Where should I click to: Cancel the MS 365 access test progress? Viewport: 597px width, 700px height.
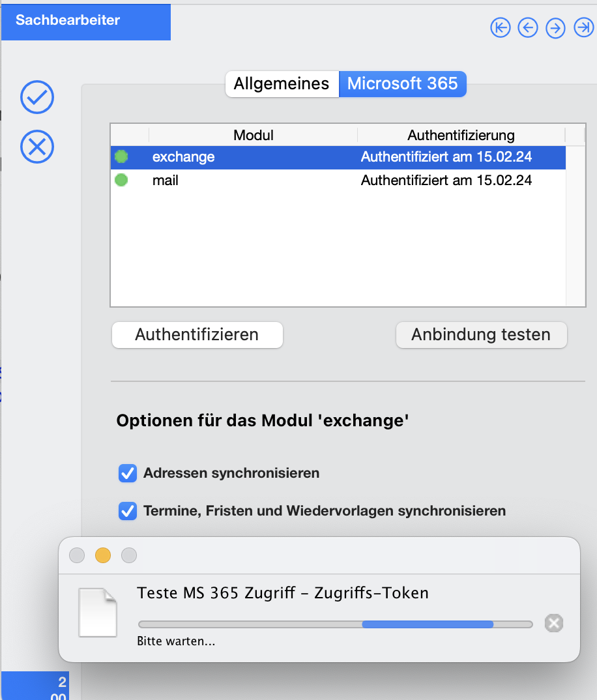click(554, 623)
